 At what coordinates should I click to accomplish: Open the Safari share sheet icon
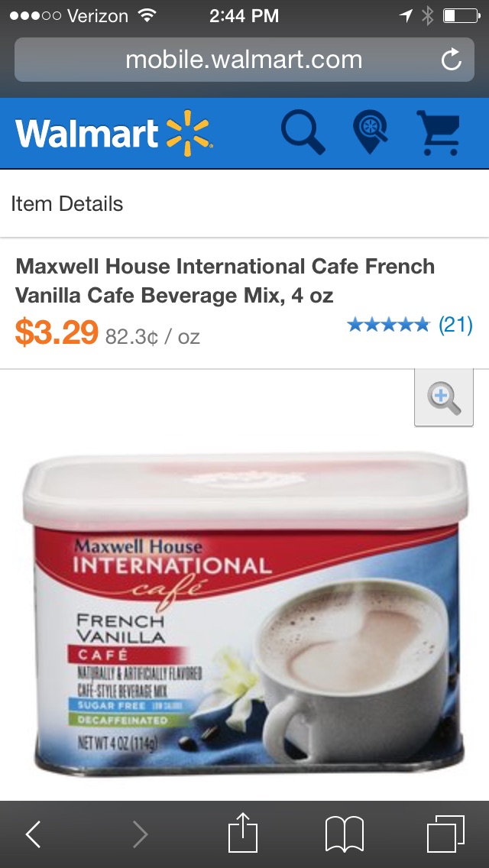(x=243, y=832)
